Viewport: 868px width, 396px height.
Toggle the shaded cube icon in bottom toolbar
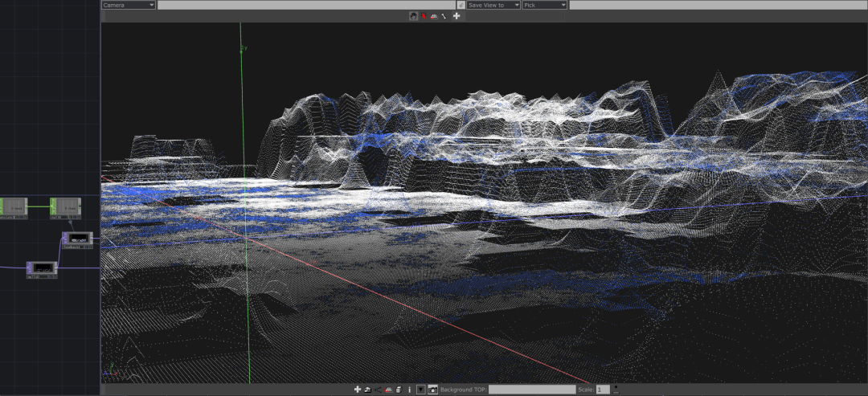[x=399, y=390]
